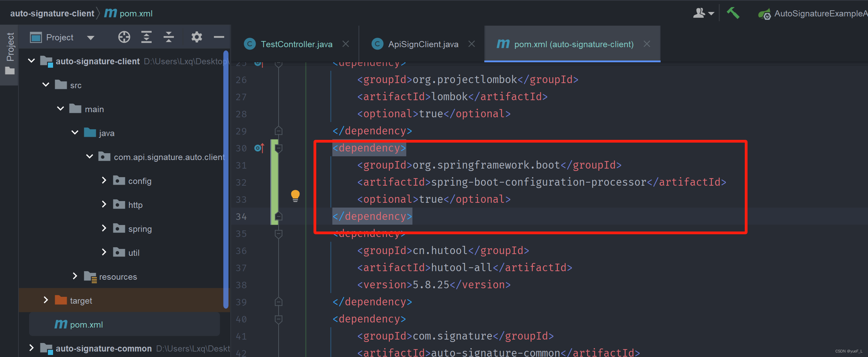
Task: Switch to the ApiSignClient.java tab
Action: tap(423, 44)
